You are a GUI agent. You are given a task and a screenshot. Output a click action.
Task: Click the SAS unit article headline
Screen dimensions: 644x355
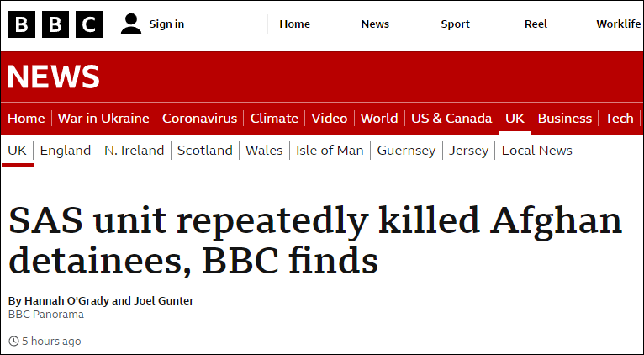click(315, 241)
